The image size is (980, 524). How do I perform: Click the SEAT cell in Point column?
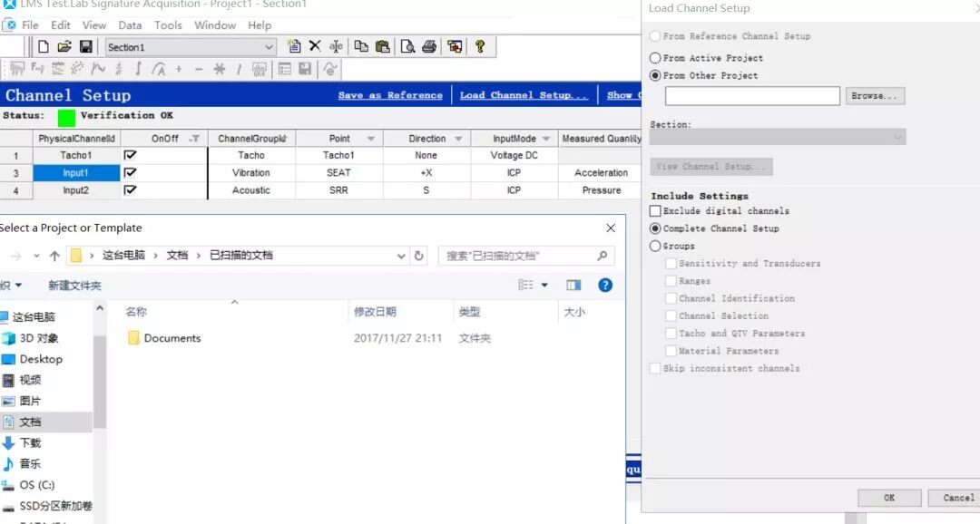coord(338,172)
